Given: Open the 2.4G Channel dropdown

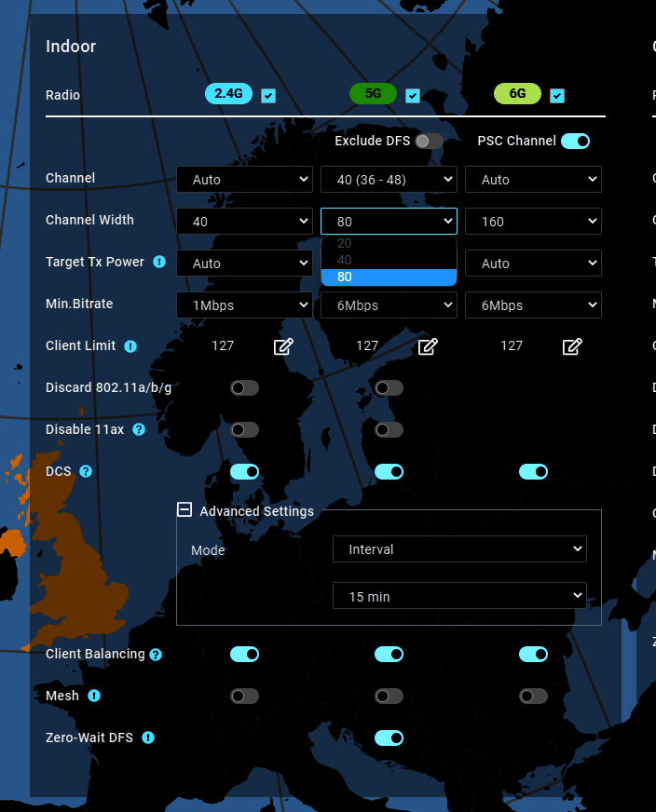Looking at the screenshot, I should (x=244, y=180).
